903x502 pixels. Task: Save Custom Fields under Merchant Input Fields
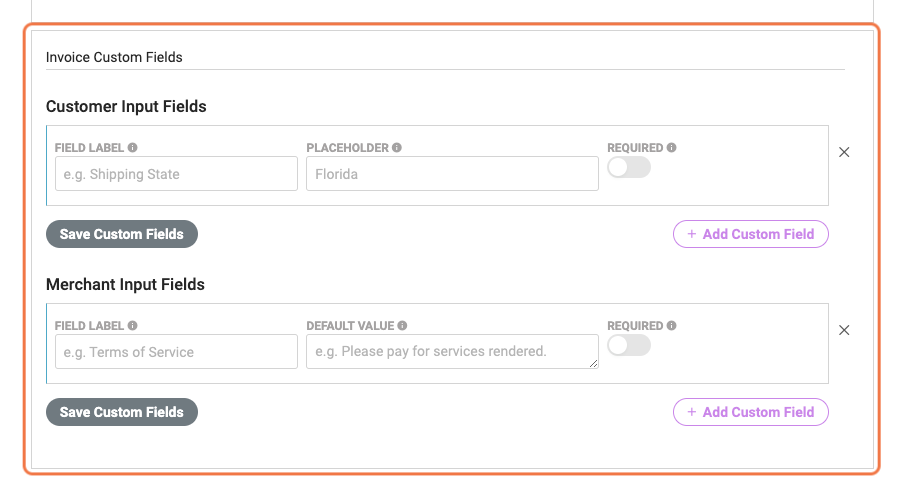coord(122,412)
